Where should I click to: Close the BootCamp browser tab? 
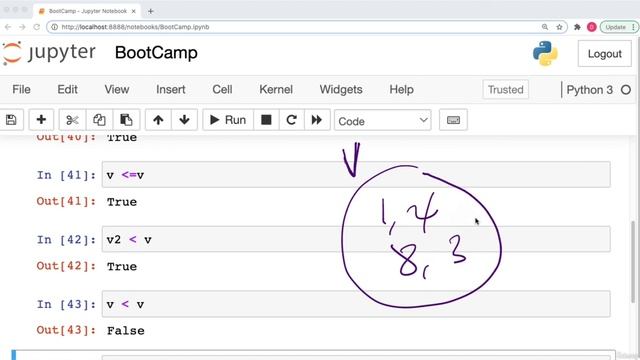(x=133, y=11)
